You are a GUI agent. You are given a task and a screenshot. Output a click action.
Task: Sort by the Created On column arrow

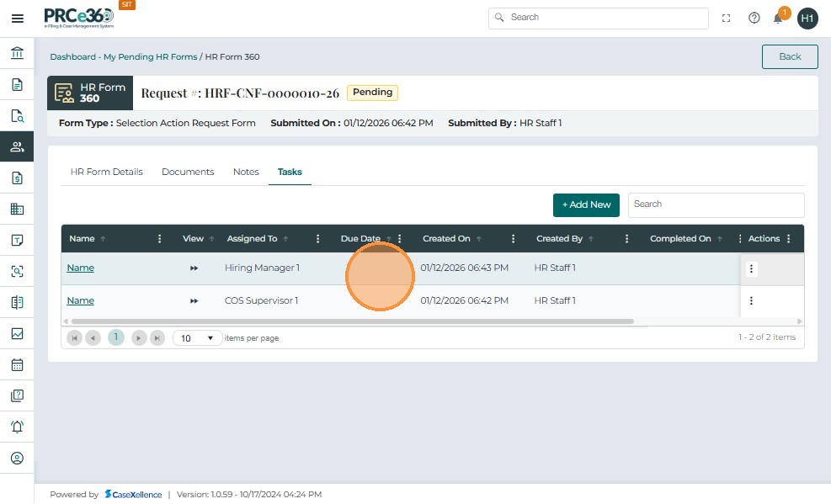click(478, 239)
